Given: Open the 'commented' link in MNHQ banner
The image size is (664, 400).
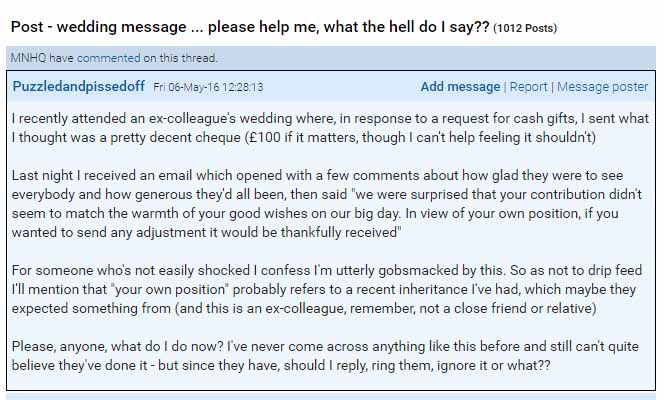Looking at the screenshot, I should point(108,58).
